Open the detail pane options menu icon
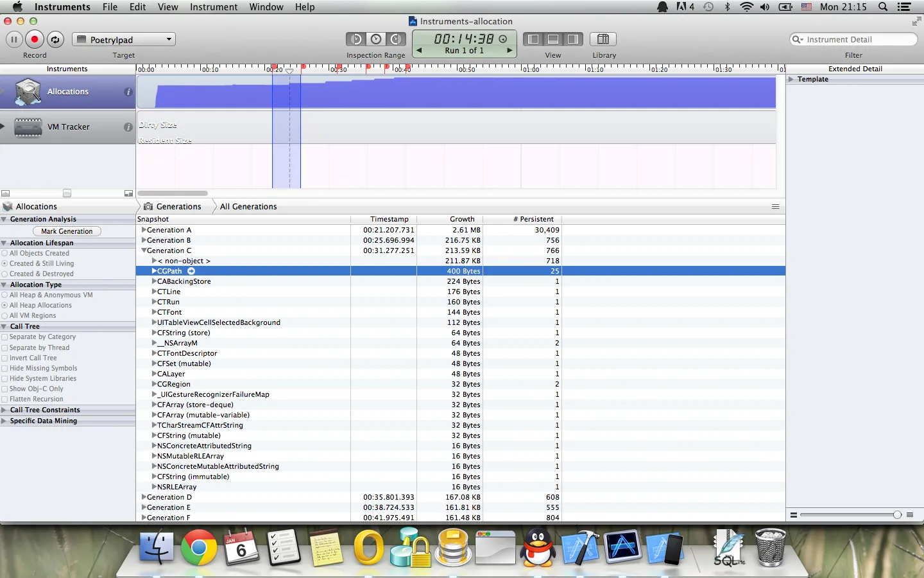The width and height of the screenshot is (924, 578). [x=776, y=206]
